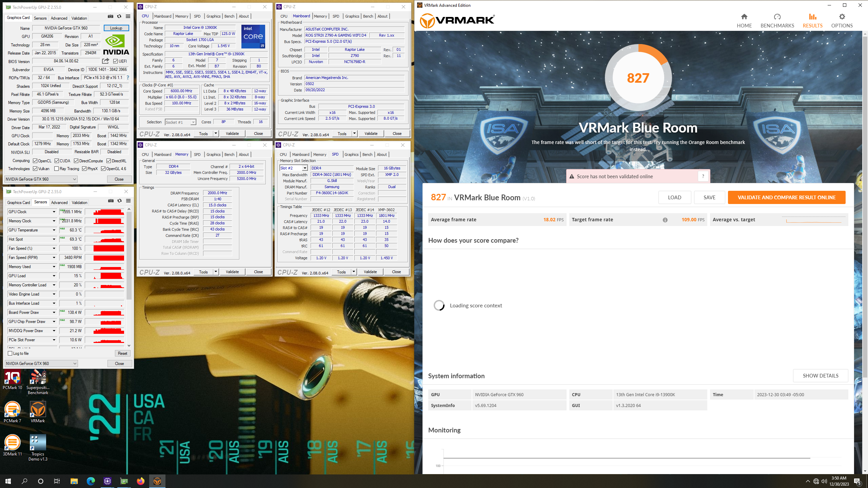Open 3DMark 11 desktop shortcut
868x488 pixels.
pos(13,445)
